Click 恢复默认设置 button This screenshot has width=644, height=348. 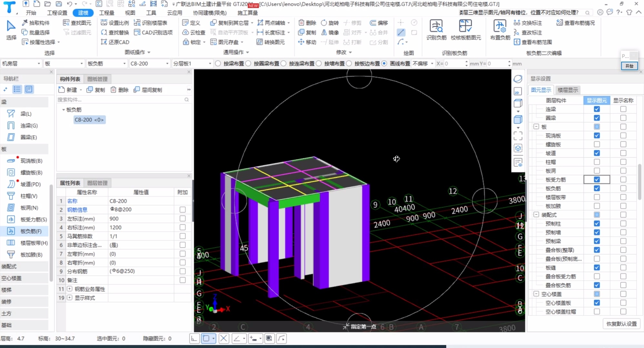[x=621, y=324]
